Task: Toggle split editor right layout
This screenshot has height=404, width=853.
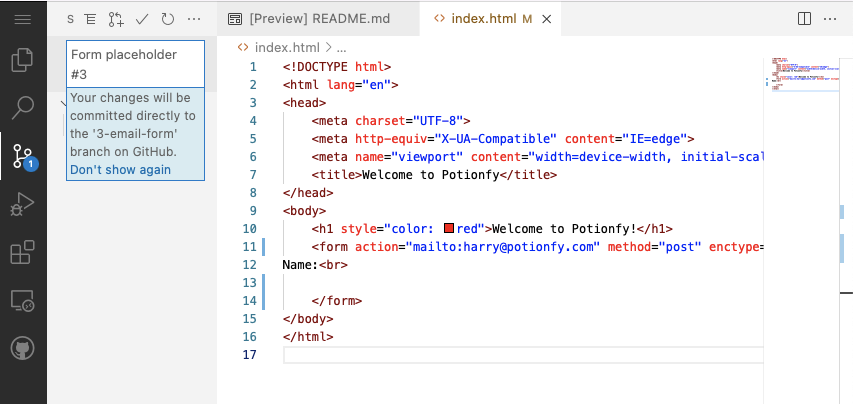Action: [x=805, y=19]
